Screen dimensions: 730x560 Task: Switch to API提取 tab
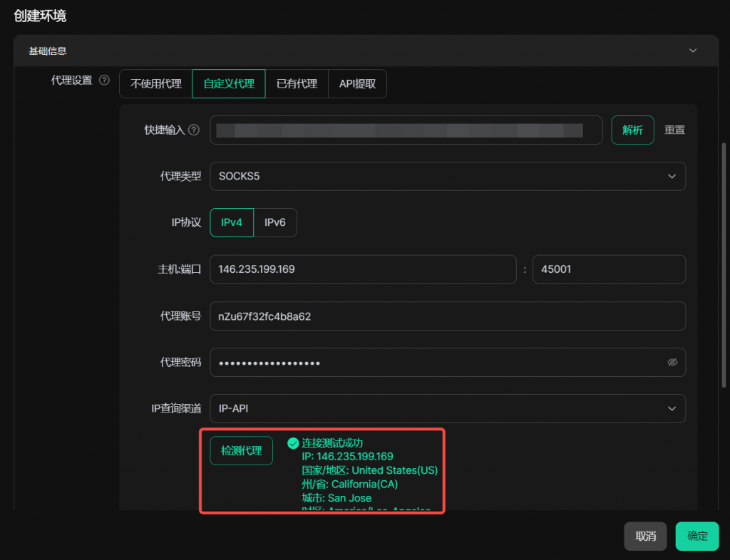coord(357,83)
